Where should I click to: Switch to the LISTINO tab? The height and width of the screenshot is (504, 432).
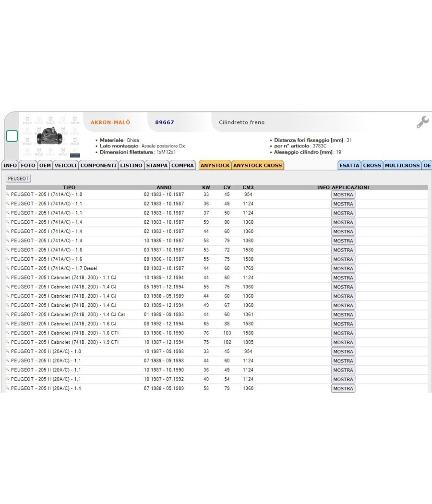click(131, 165)
